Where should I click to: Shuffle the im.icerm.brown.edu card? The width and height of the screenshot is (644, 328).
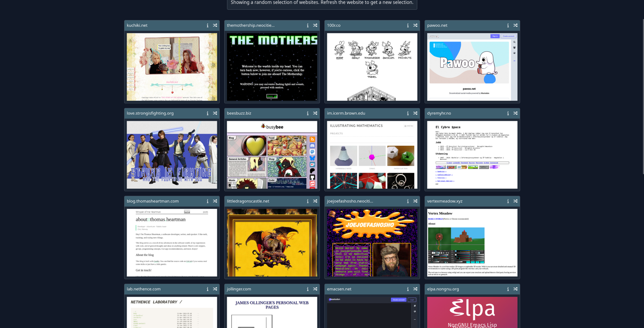415,113
